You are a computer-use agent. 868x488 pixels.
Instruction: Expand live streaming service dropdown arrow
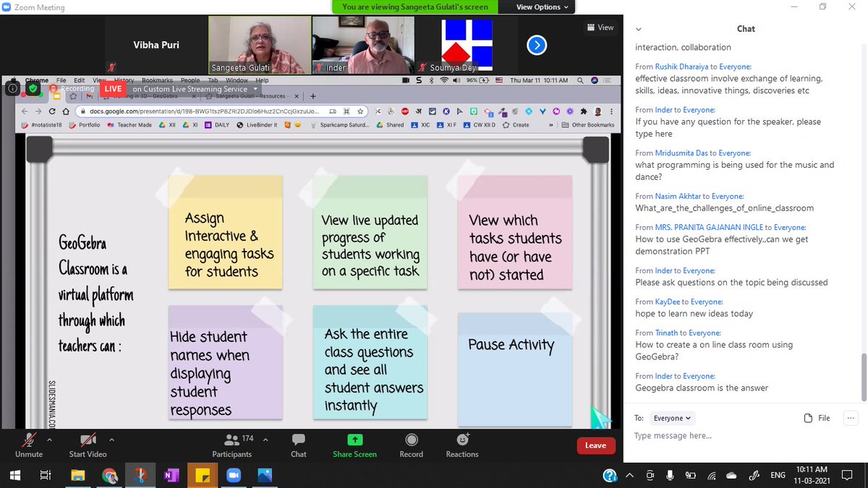pos(255,89)
